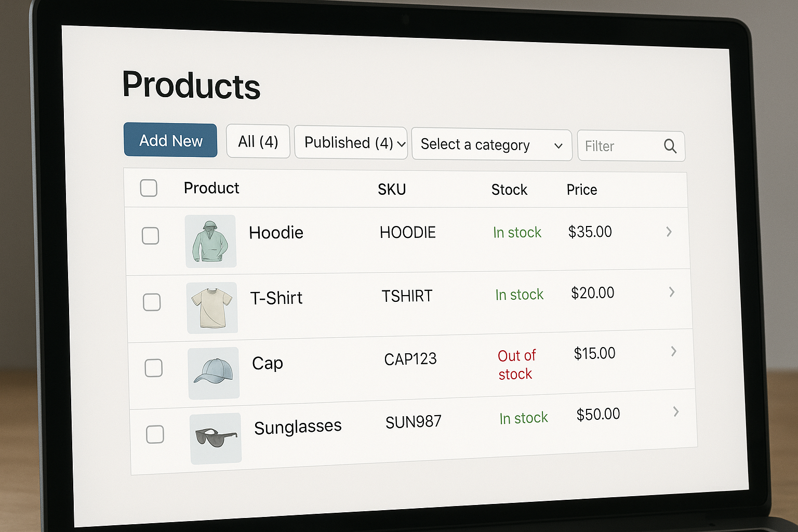Click the search magnifier in Filter box

point(670,146)
